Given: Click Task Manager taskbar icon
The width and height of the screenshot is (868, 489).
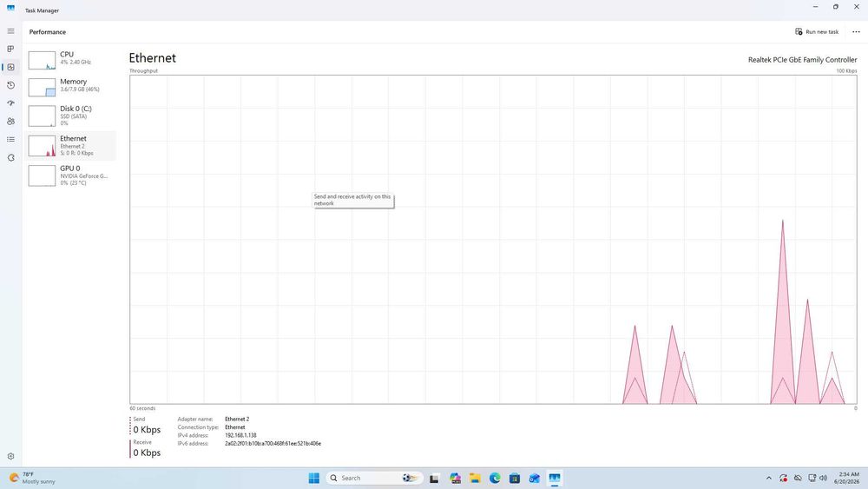Looking at the screenshot, I should click(x=554, y=478).
